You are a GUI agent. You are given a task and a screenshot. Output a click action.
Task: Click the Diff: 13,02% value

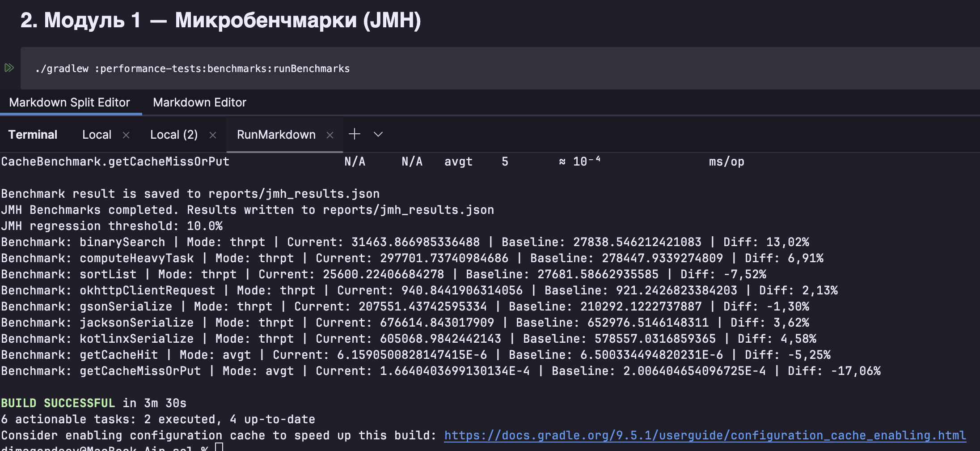(766, 242)
